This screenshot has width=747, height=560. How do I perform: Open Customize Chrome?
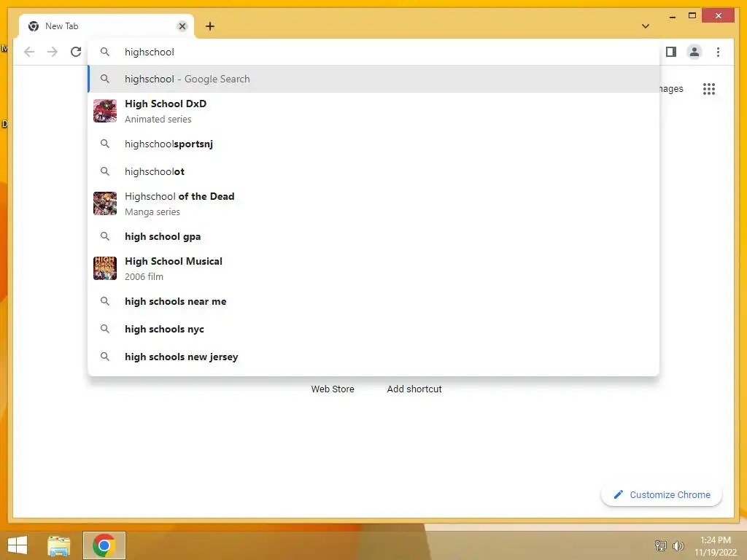point(662,495)
